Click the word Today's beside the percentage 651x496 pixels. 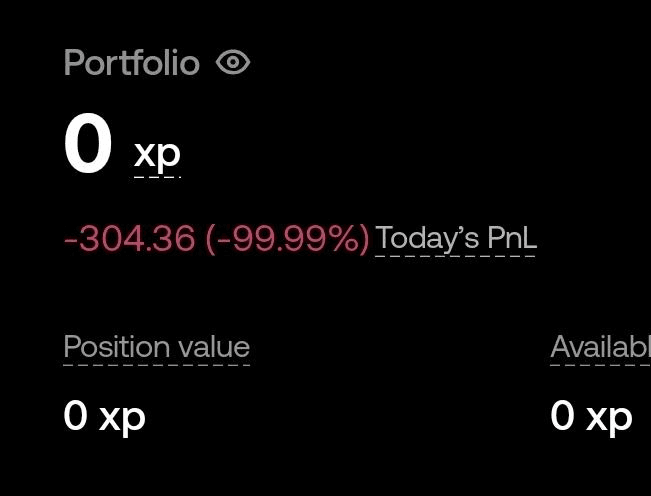click(x=427, y=238)
